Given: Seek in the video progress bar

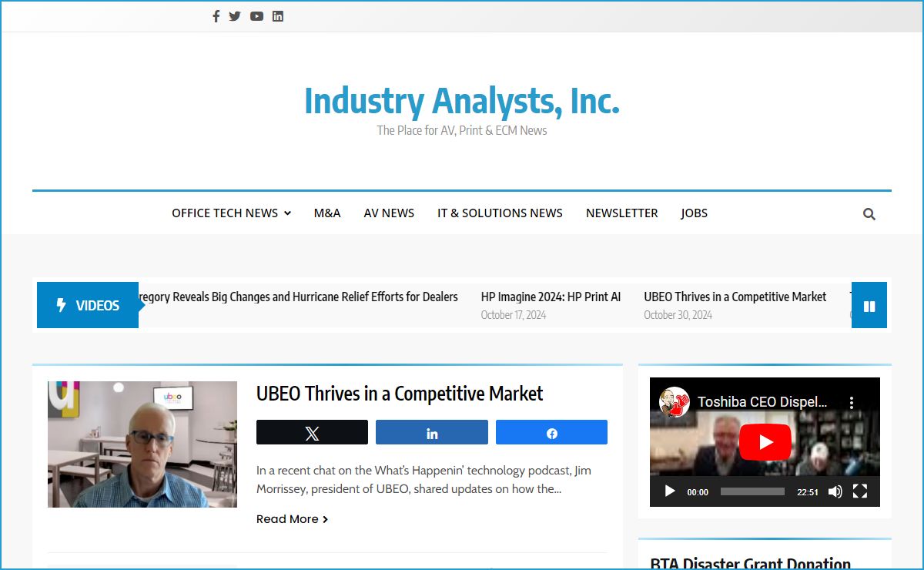Looking at the screenshot, I should [x=752, y=491].
